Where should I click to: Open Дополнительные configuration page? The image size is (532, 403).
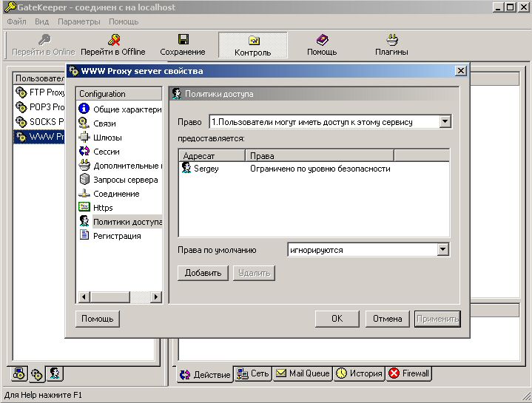(x=120, y=166)
